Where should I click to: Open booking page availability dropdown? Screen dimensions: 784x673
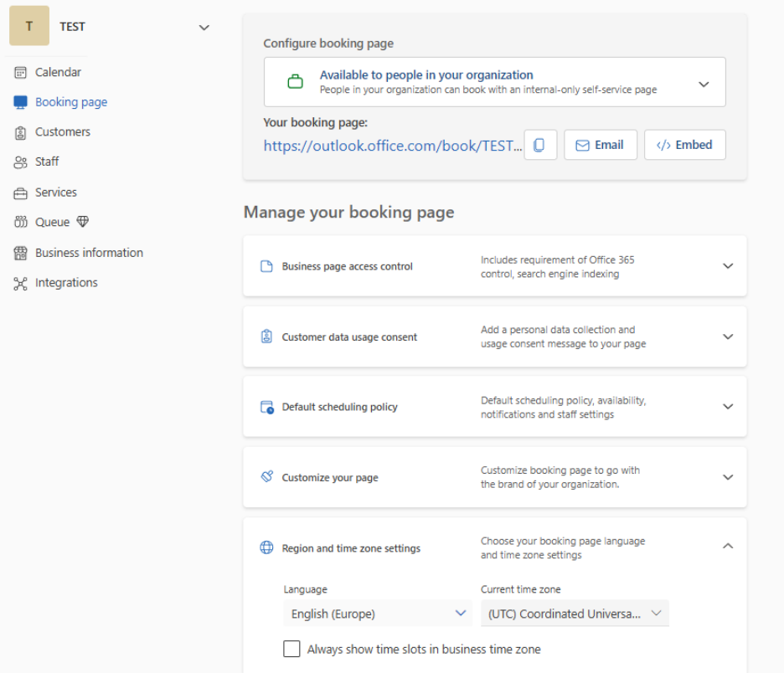click(x=703, y=84)
